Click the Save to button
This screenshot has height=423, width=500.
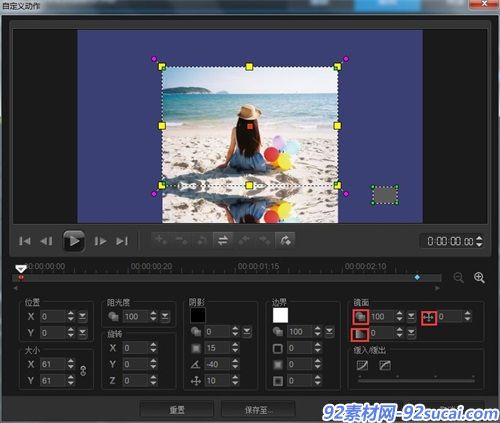tap(258, 410)
